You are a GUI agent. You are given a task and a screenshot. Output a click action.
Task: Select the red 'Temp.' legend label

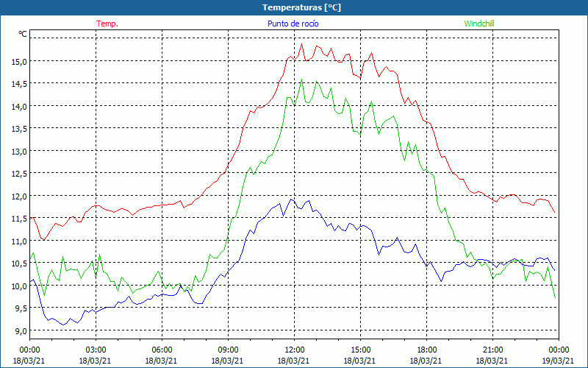107,24
